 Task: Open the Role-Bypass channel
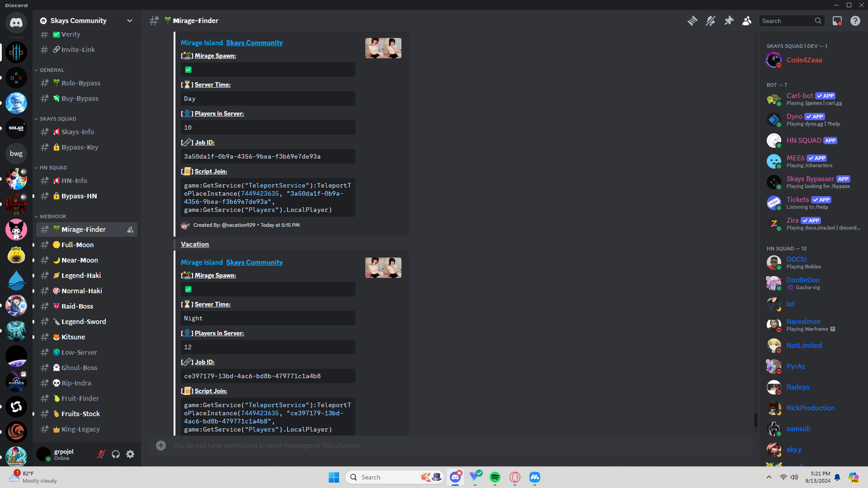point(87,83)
